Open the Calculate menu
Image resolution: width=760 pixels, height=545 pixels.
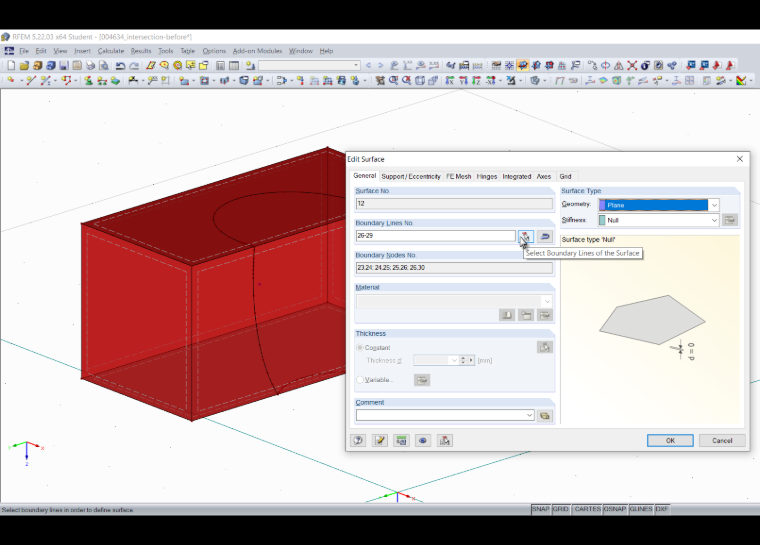click(x=111, y=51)
